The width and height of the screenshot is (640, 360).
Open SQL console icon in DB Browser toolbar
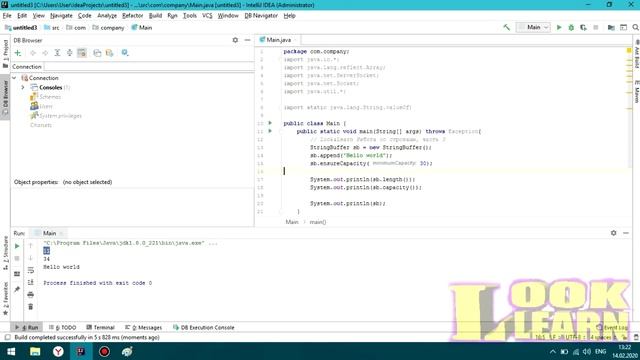(x=97, y=53)
